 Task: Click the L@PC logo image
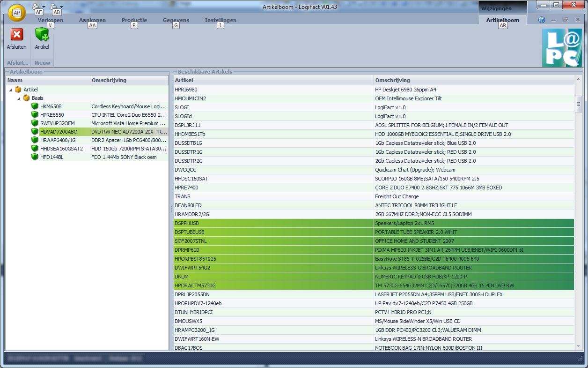coord(562,48)
